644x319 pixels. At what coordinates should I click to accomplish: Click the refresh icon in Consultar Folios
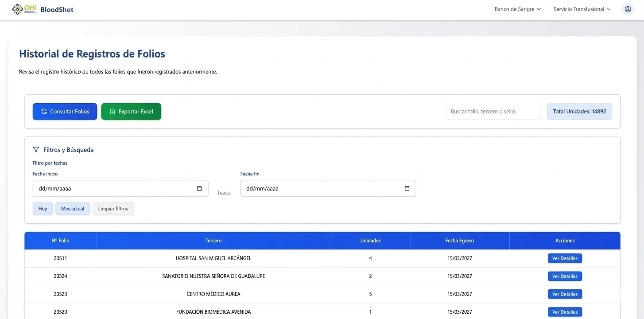tap(44, 112)
